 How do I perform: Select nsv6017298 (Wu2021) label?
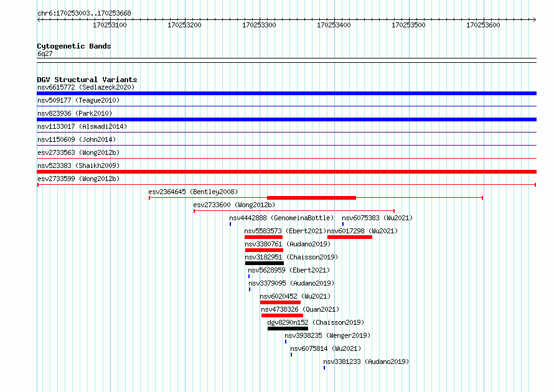click(362, 231)
